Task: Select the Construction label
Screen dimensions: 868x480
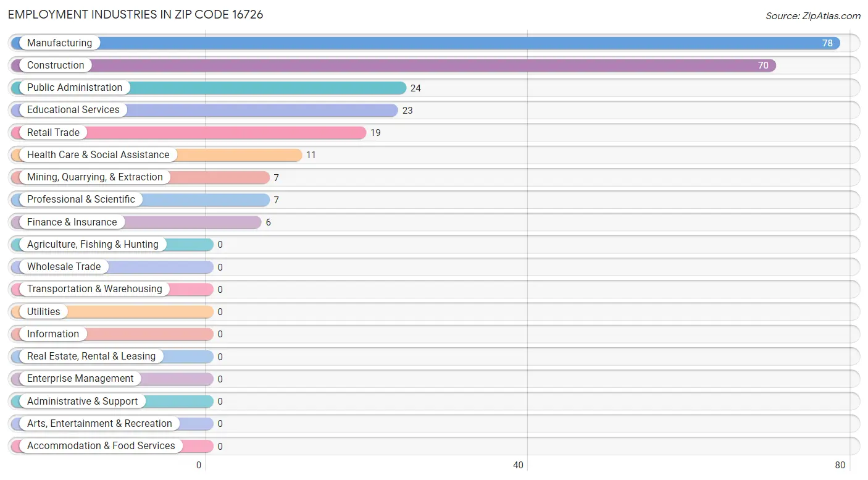Action: pyautogui.click(x=56, y=65)
